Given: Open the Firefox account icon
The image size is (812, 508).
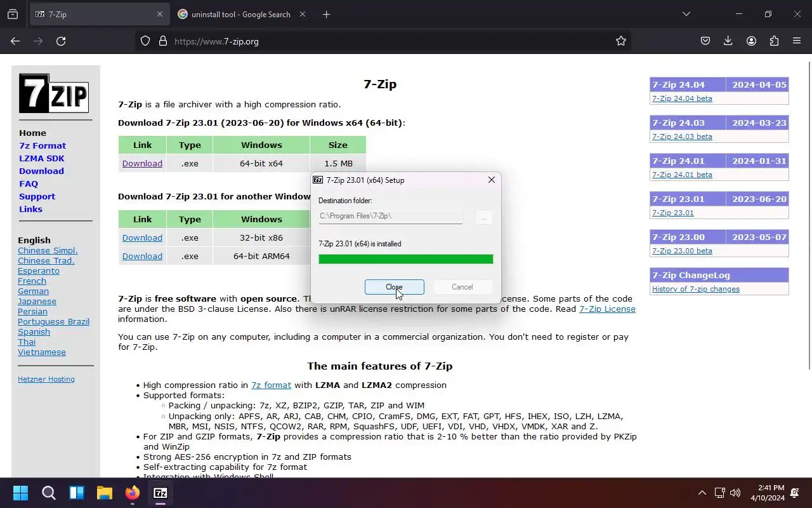Looking at the screenshot, I should [751, 41].
